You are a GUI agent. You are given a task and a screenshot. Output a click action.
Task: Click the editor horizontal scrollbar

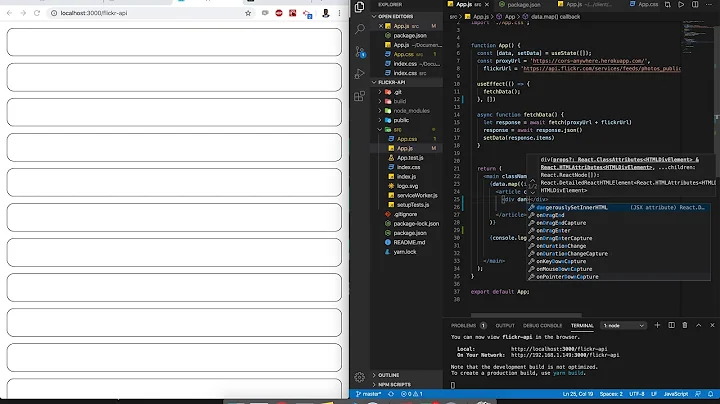point(526,315)
